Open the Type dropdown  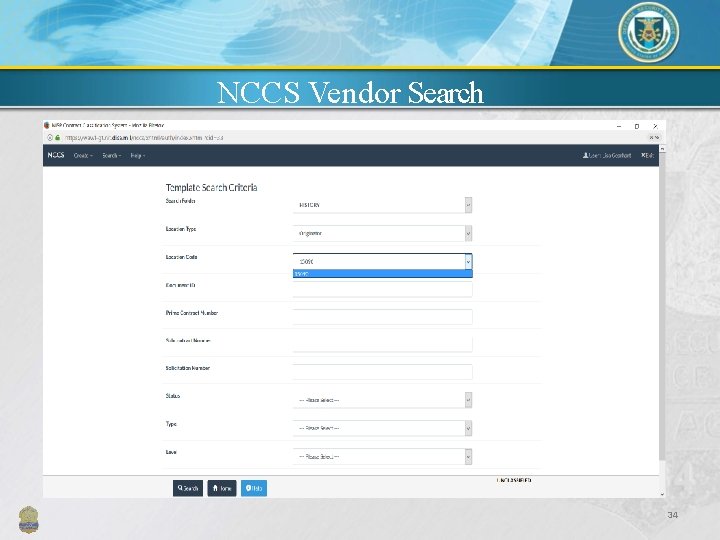coord(382,428)
